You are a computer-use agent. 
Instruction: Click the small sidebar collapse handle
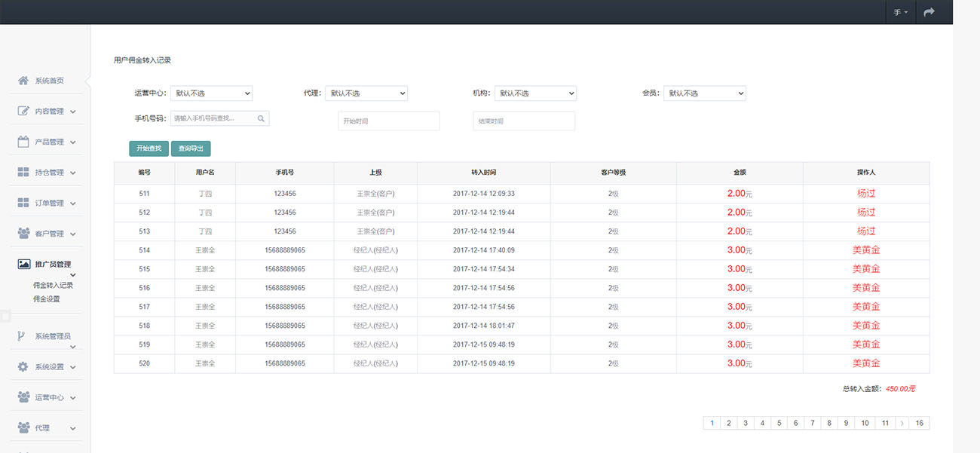[5, 315]
